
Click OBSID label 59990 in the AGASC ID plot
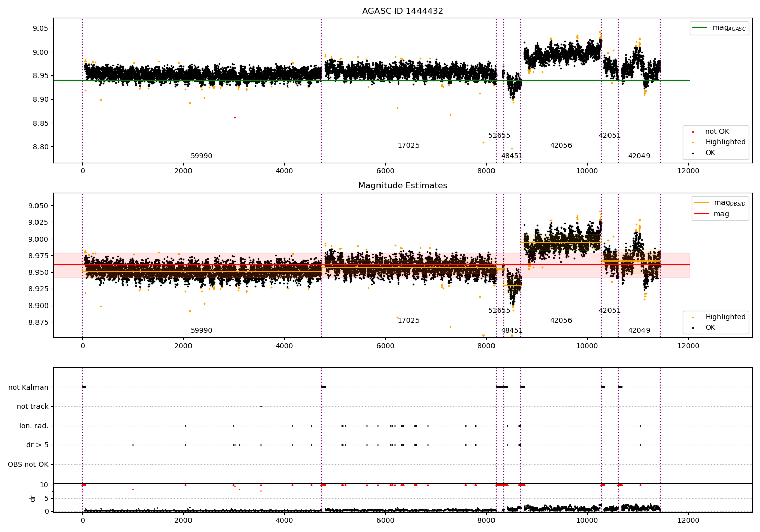point(202,156)
